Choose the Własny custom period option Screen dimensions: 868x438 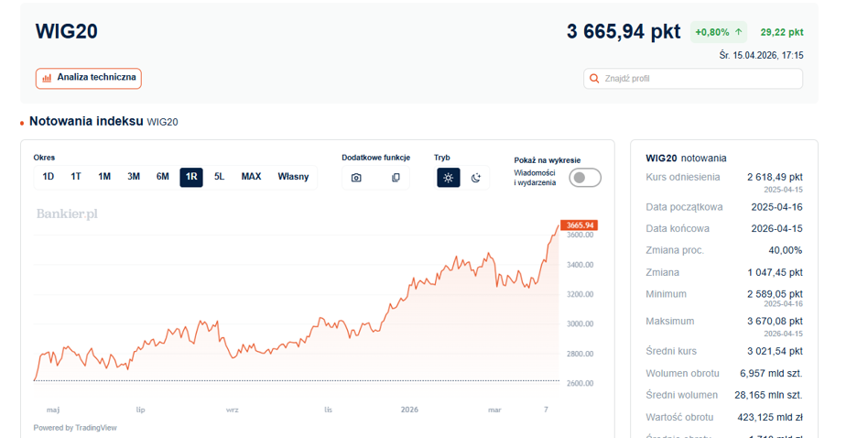point(293,177)
